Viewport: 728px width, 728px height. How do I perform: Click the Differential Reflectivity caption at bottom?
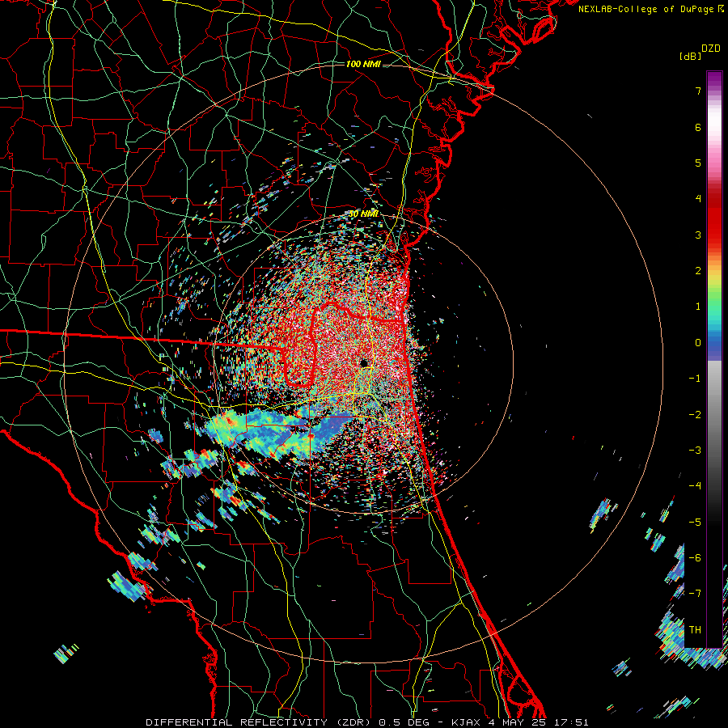(x=366, y=722)
